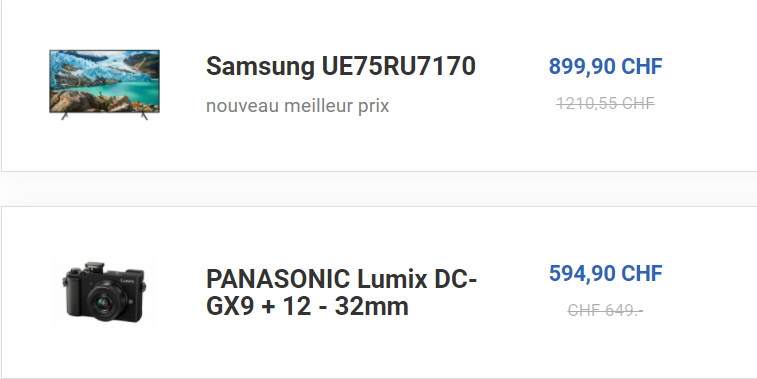The image size is (757, 379).
Task: Click the PANASONIC Lumix DC-GX9 product title
Action: pos(341,293)
